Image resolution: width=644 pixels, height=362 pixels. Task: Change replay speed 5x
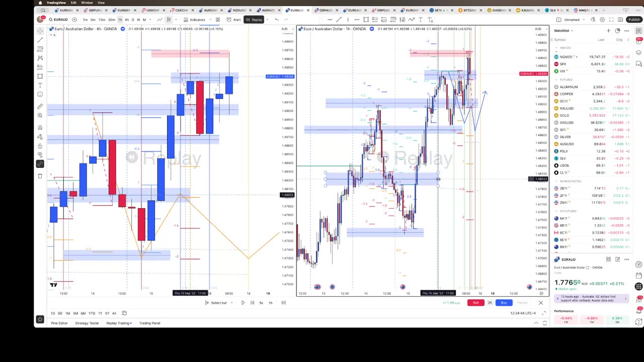261,303
